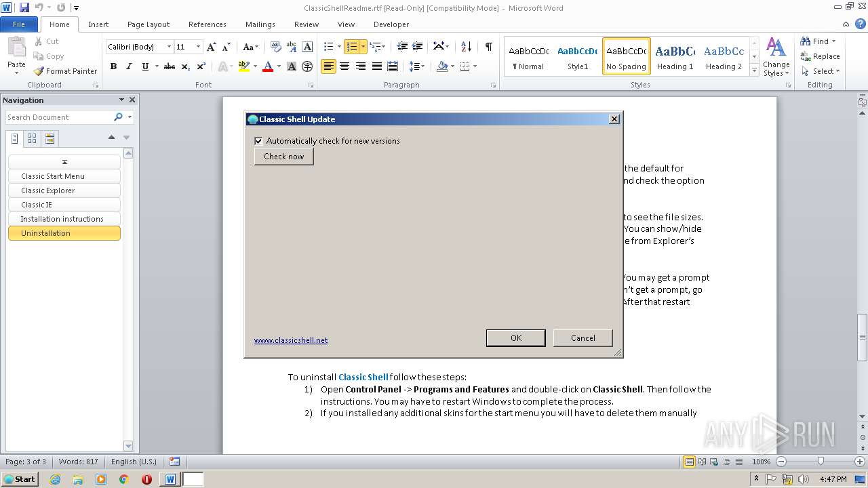Expand numbering list dropdown arrow
This screenshot has height=488, width=868.
pos(363,47)
